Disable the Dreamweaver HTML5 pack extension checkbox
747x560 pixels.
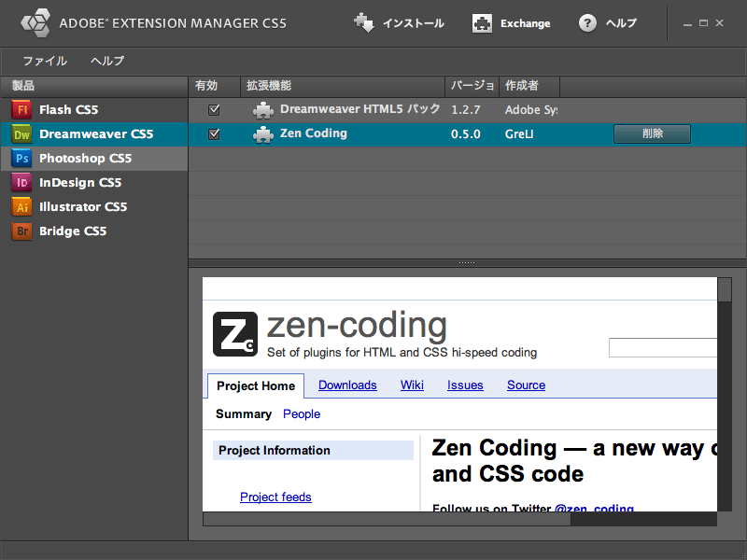tap(214, 110)
